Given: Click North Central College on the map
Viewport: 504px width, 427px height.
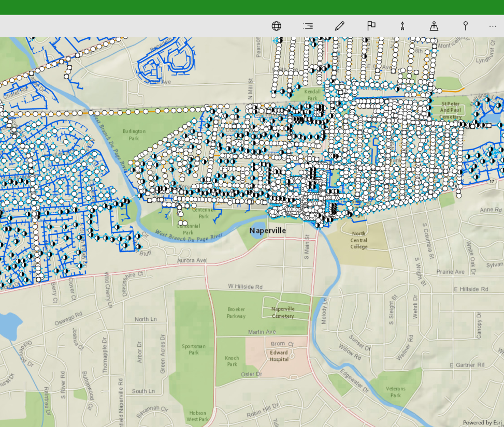Looking at the screenshot, I should tap(359, 240).
